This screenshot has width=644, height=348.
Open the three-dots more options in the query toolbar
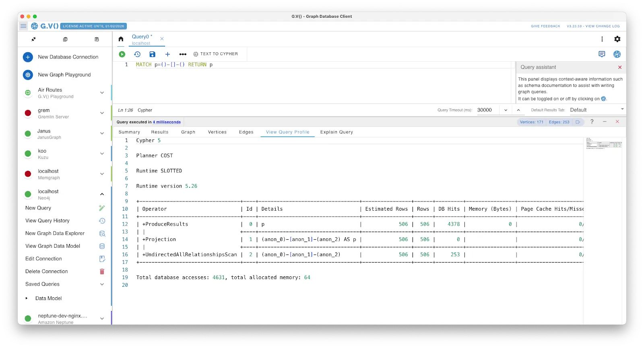pyautogui.click(x=183, y=54)
